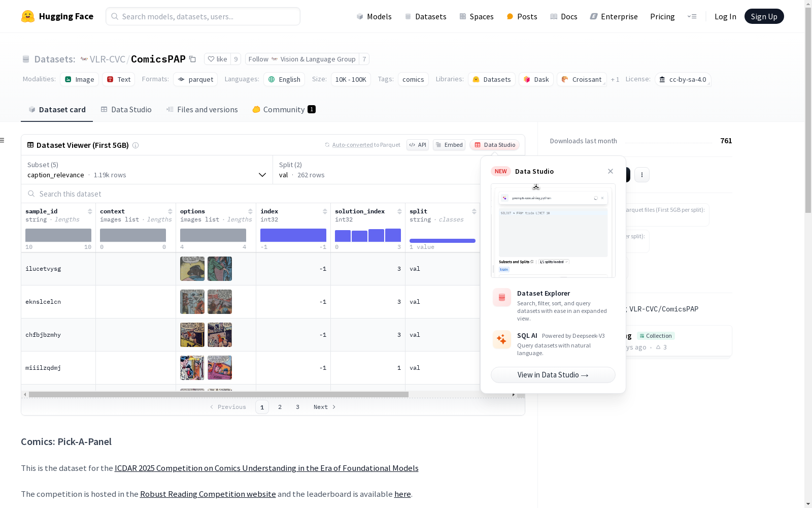Open the Community tab

pyautogui.click(x=284, y=110)
